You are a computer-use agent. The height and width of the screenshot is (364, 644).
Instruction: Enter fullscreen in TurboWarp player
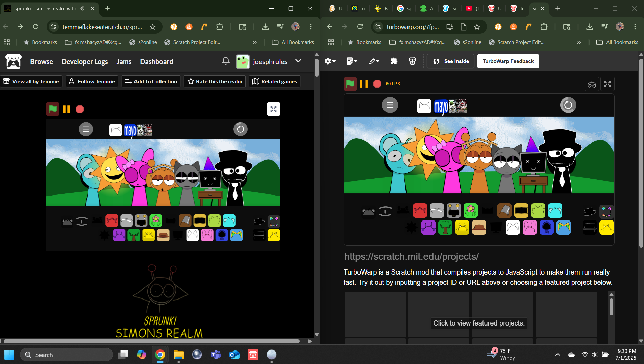click(x=608, y=84)
